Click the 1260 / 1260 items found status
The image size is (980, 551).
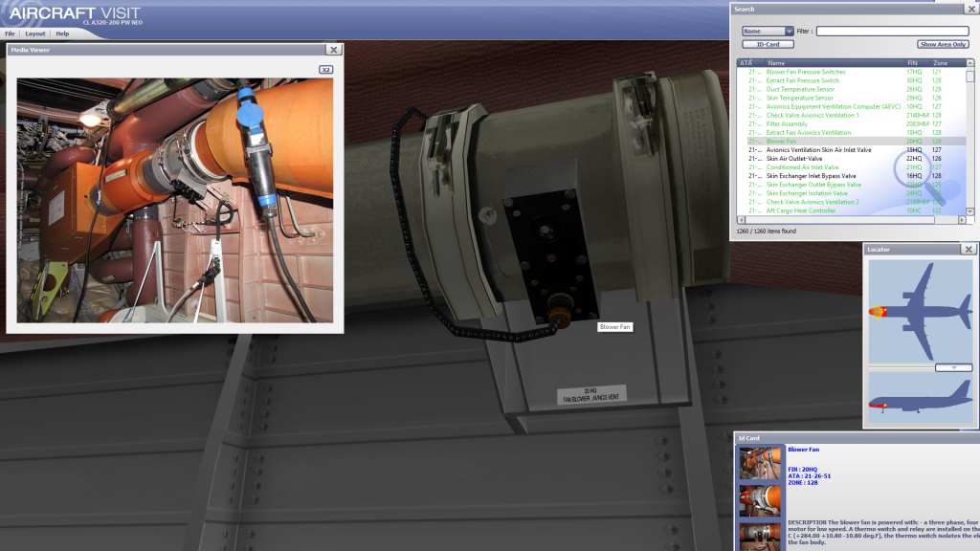coord(767,231)
